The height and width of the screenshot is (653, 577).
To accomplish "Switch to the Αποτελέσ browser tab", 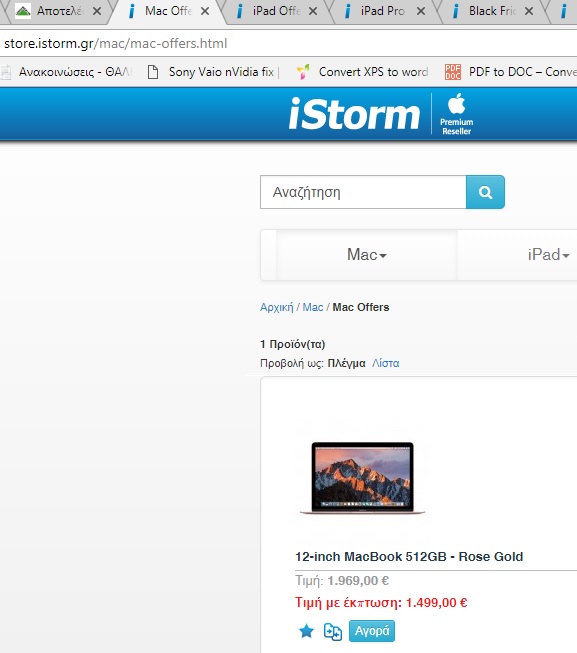I will tap(56, 11).
